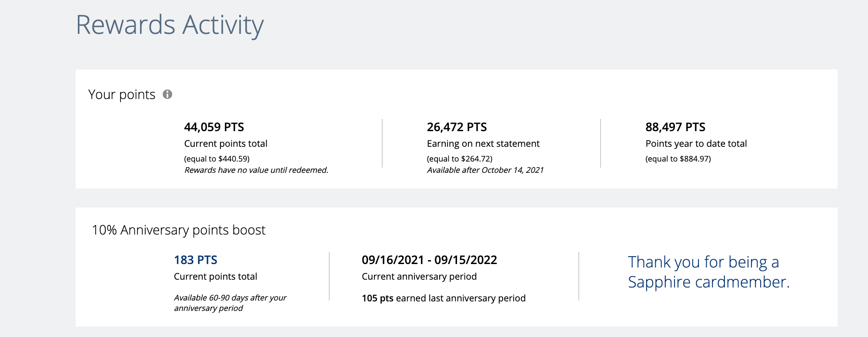
Task: Click the equal to $884.97 text
Action: point(678,159)
